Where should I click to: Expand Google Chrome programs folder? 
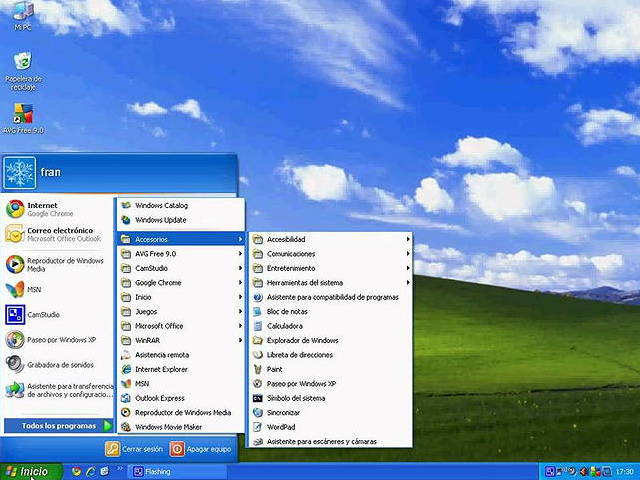181,283
